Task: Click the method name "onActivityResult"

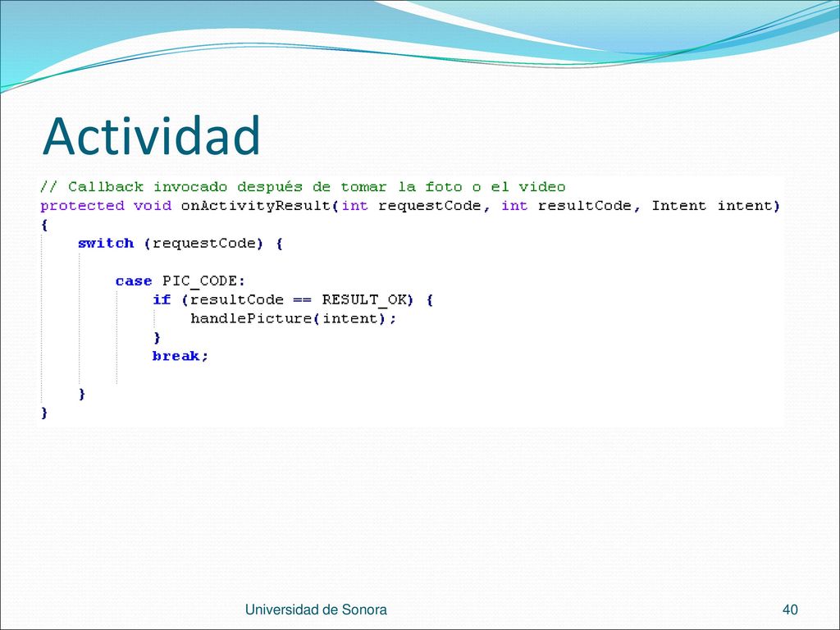Action: coord(256,206)
